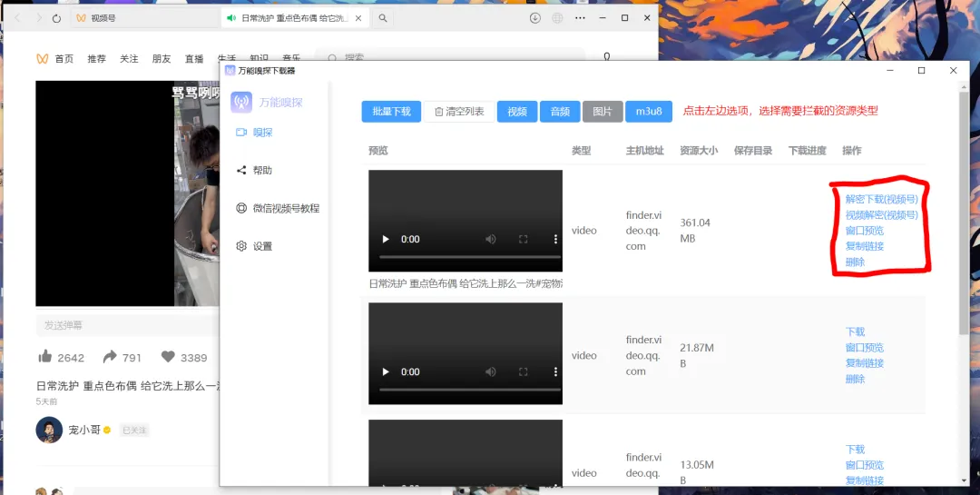Viewport: 980px width, 495px height.
Task: Click 删除 for the 361.04 MB row
Action: pos(855,262)
